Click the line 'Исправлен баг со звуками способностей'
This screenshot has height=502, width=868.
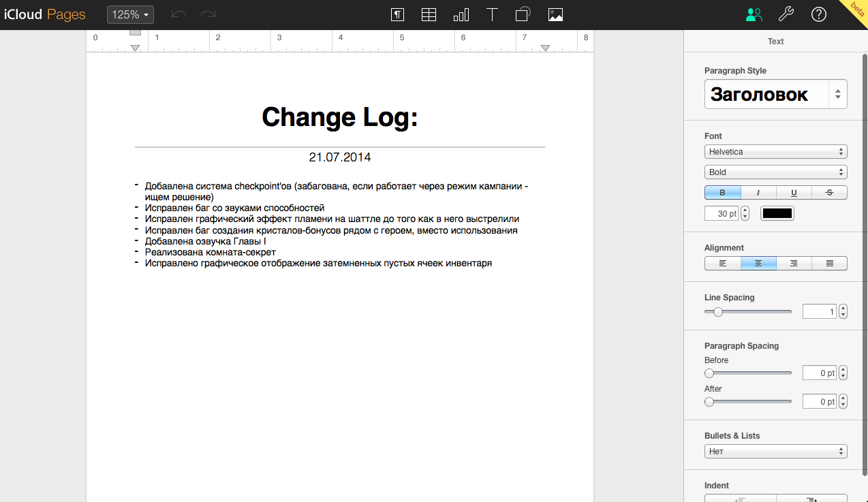click(234, 208)
